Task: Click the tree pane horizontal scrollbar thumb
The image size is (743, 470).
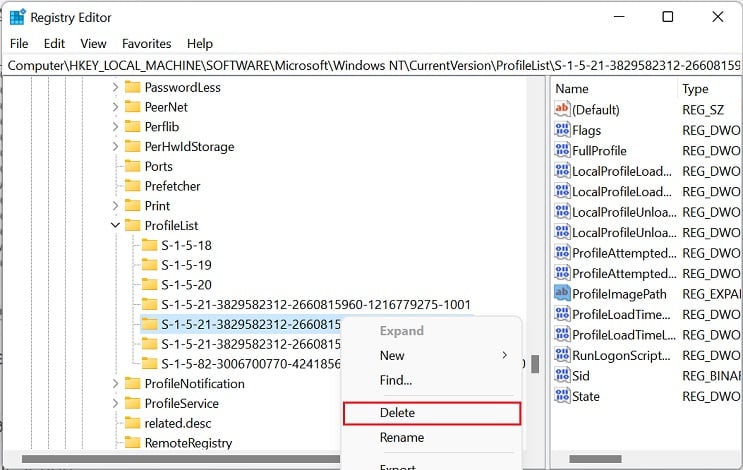Action: (181, 459)
